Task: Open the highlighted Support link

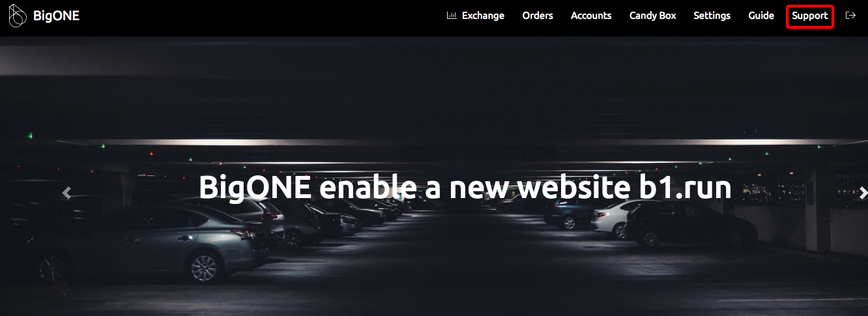Action: point(810,16)
